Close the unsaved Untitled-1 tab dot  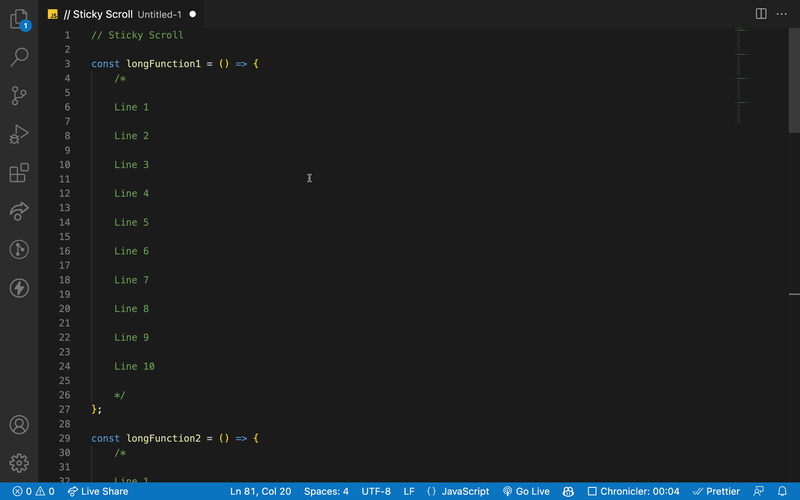click(x=193, y=14)
